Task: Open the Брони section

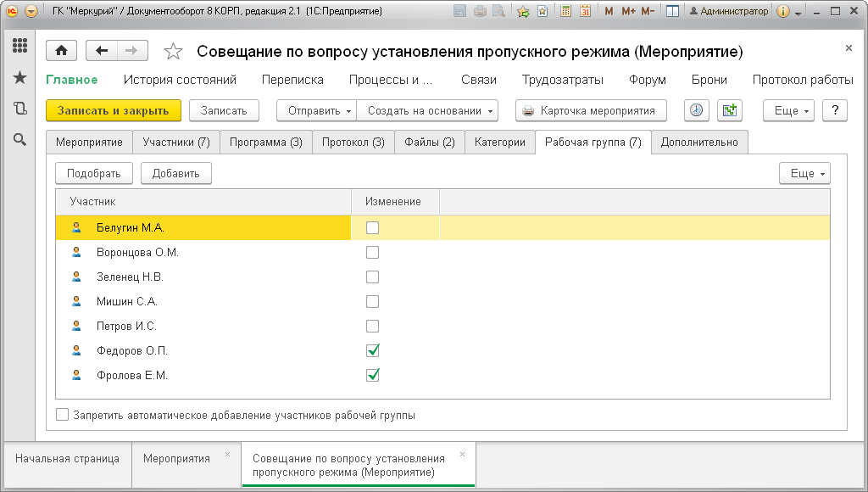Action: [x=709, y=80]
